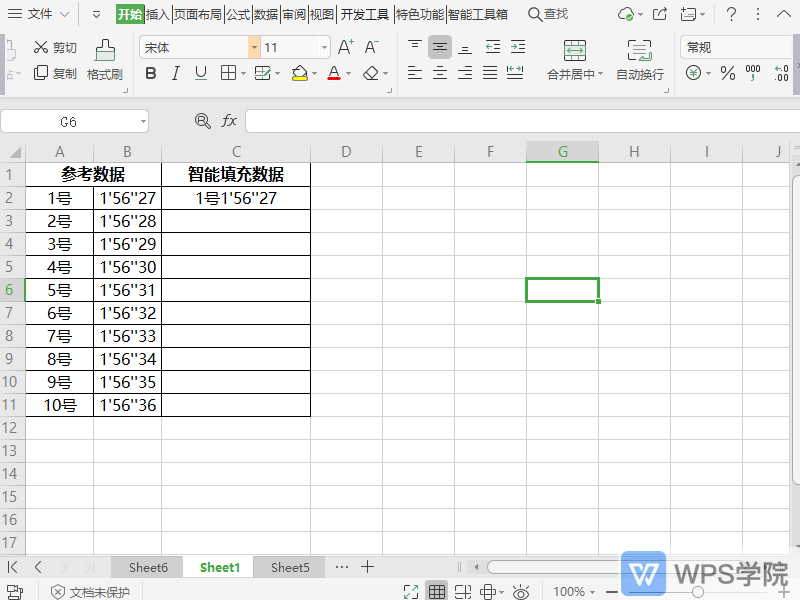Switch to the Sheet6 worksheet tab
Screen dimensions: 800x600
coord(148,567)
